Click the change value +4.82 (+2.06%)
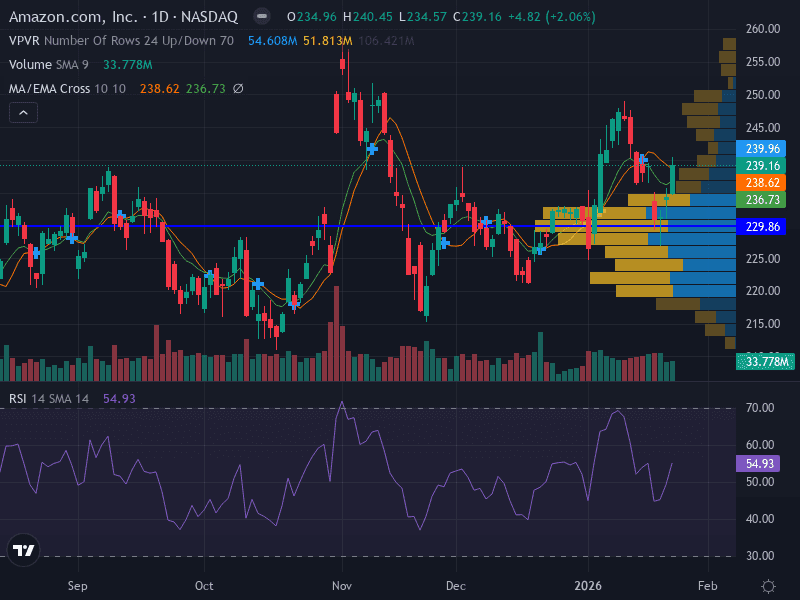The image size is (800, 600). [x=552, y=17]
